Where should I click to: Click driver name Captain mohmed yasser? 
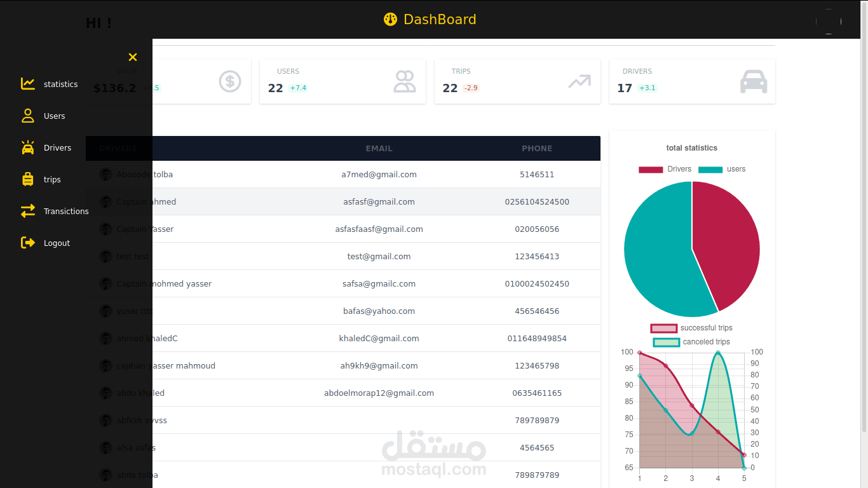164,284
